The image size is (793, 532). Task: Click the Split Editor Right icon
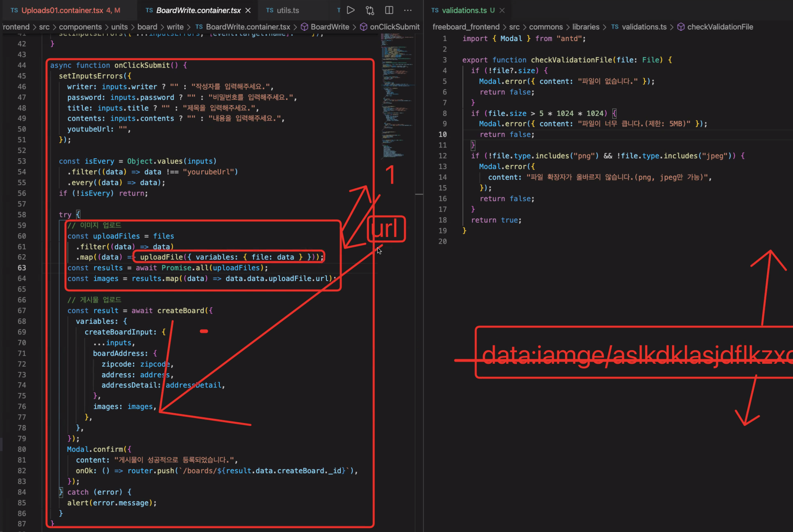[389, 10]
